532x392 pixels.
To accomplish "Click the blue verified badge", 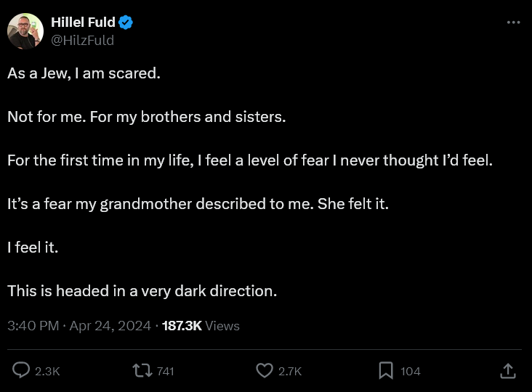I will (x=126, y=23).
